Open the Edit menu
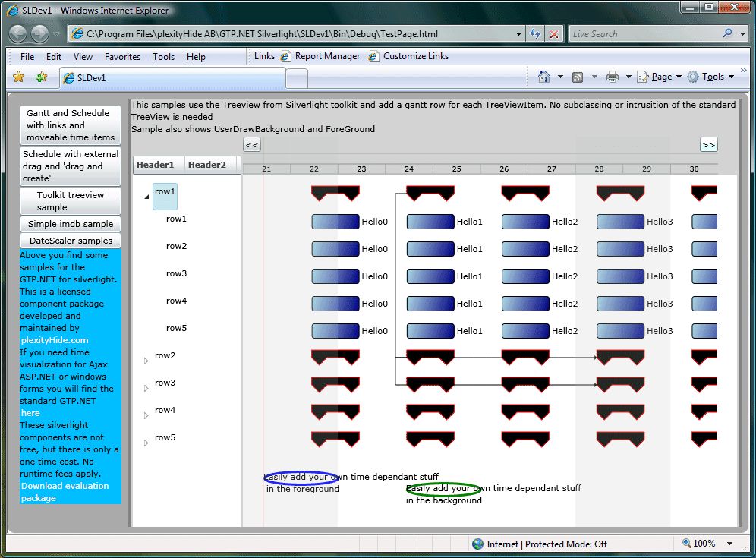Image resolution: width=756 pixels, height=558 pixels. [x=54, y=57]
